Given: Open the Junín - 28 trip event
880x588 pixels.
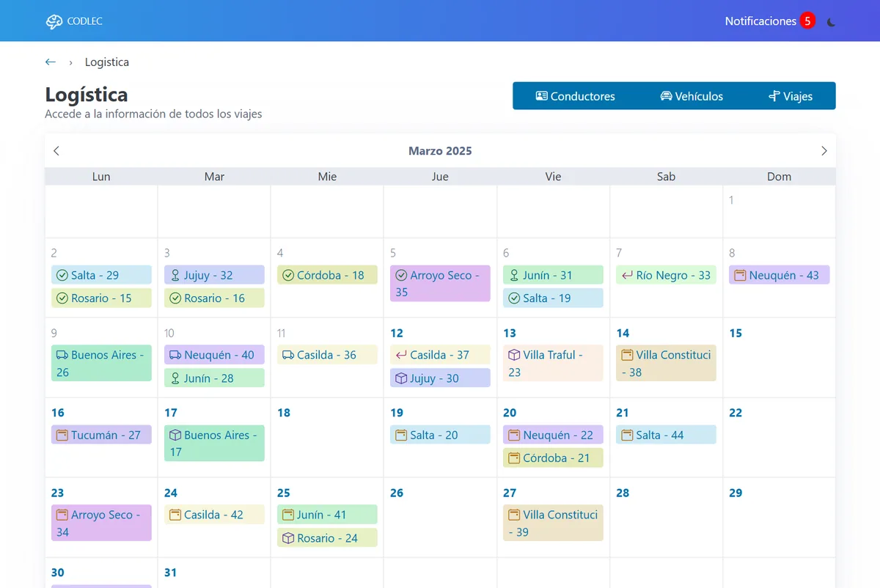Looking at the screenshot, I should pos(214,378).
